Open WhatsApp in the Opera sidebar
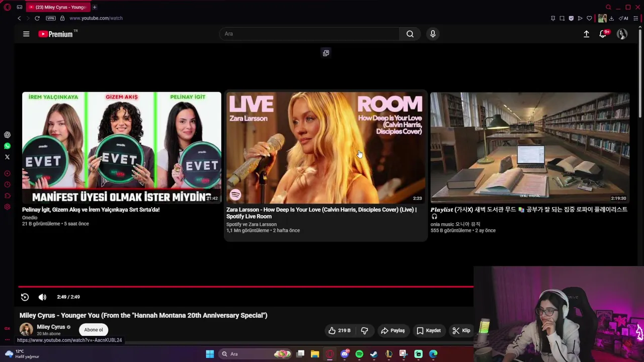The width and height of the screenshot is (644, 362). 7,146
